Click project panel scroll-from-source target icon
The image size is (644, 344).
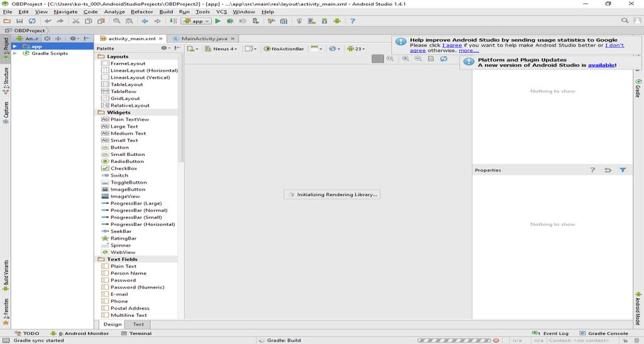click(x=47, y=38)
